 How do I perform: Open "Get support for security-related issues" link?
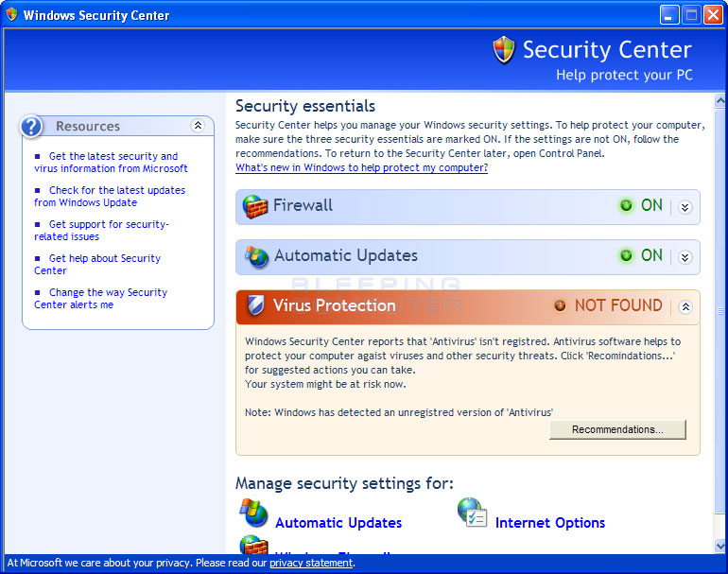[102, 231]
